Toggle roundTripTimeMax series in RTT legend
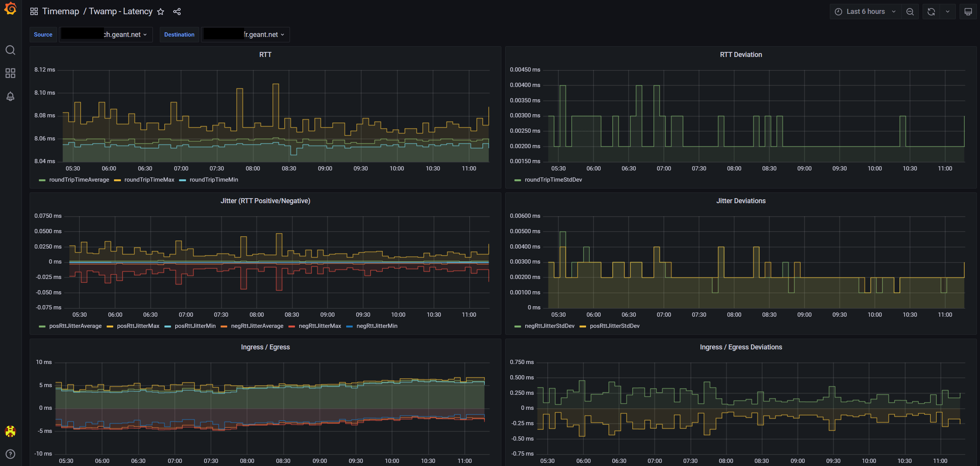The image size is (980, 466). coord(149,180)
